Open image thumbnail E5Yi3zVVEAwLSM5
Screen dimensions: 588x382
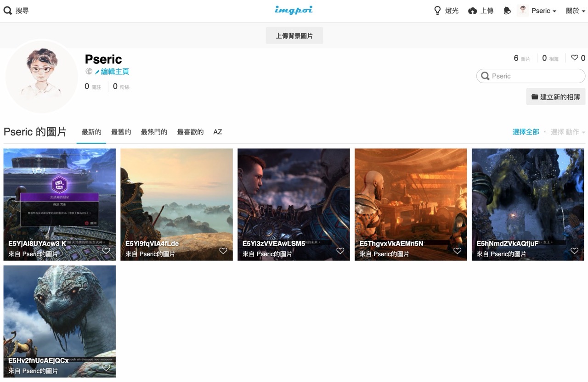point(294,204)
